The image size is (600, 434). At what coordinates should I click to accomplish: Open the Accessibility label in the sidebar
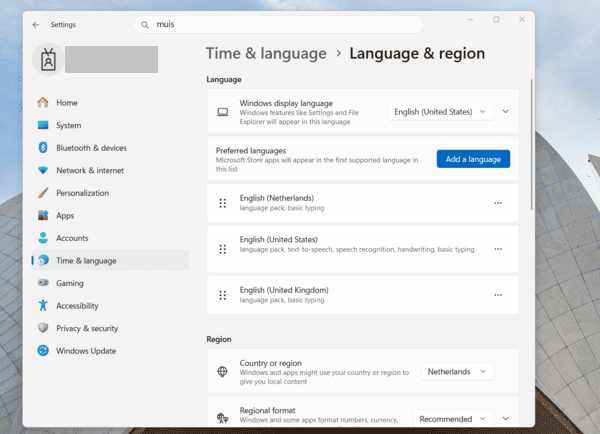(77, 306)
